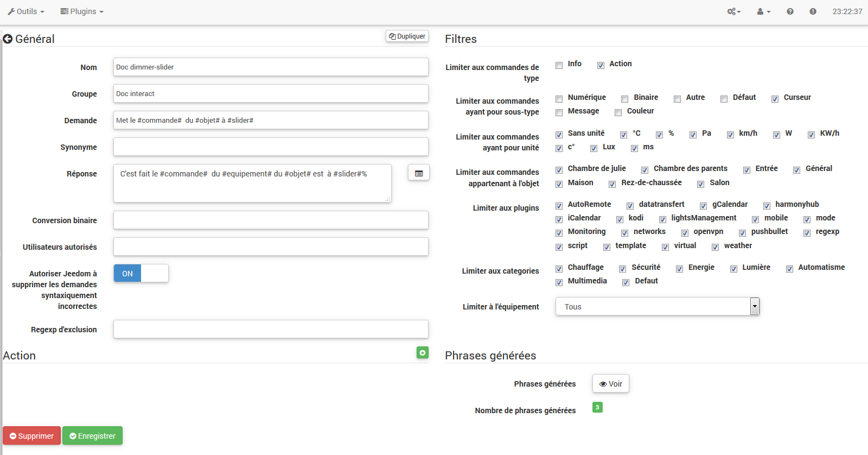Open the Outils menu
Viewport: 868px width, 455px height.
pyautogui.click(x=26, y=11)
